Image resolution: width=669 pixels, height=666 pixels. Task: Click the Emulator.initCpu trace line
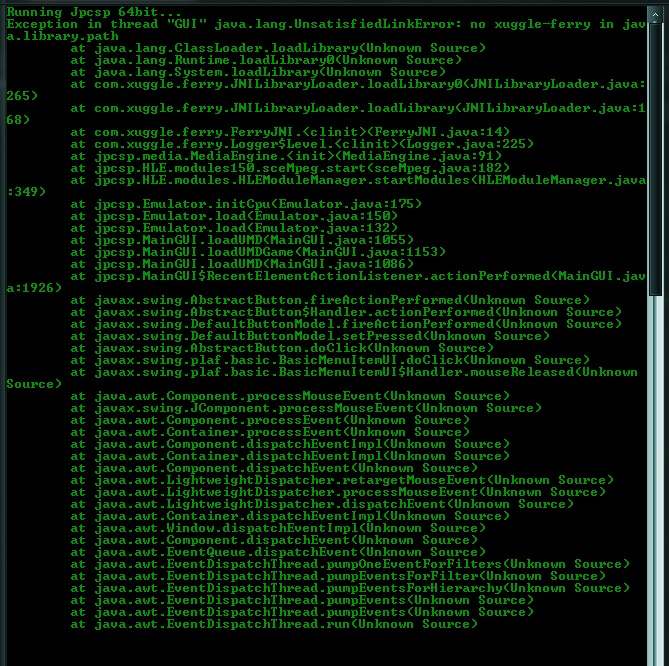pyautogui.click(x=246, y=204)
